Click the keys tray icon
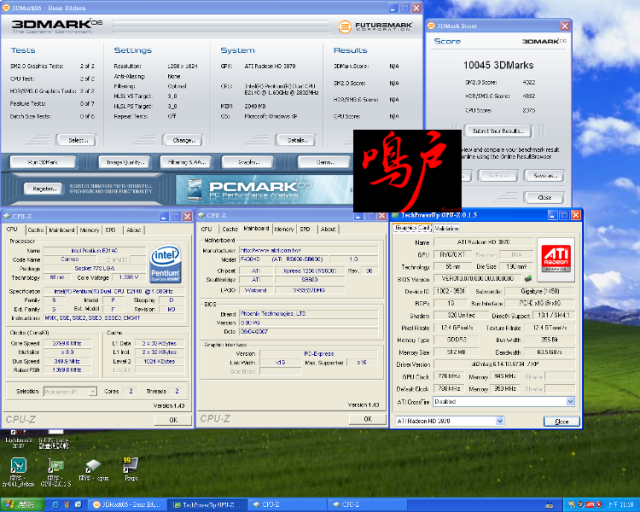640x512 pixels. click(572, 505)
